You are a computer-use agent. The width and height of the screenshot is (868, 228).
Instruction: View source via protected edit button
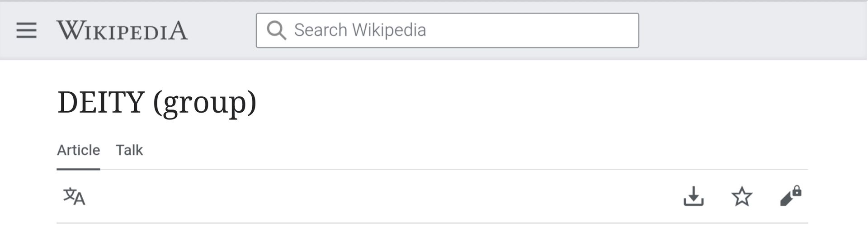tap(790, 196)
